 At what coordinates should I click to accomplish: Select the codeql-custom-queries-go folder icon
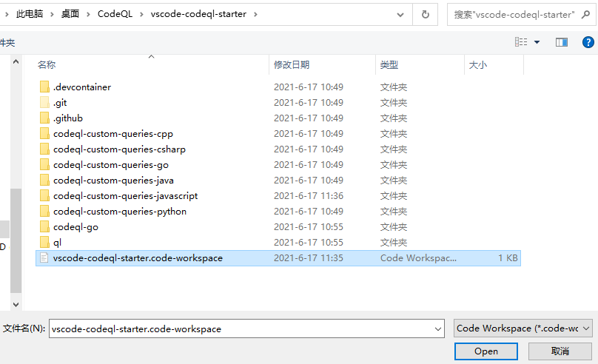pos(44,165)
